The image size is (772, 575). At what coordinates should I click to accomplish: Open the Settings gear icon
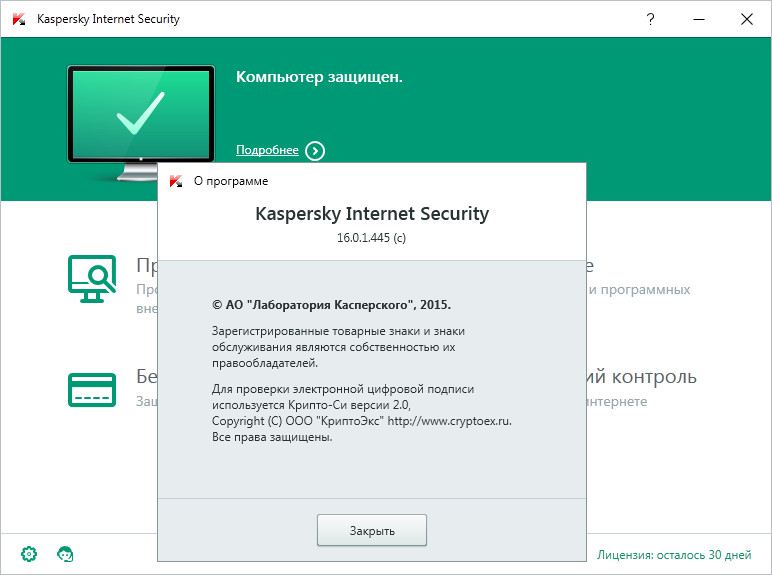[29, 554]
